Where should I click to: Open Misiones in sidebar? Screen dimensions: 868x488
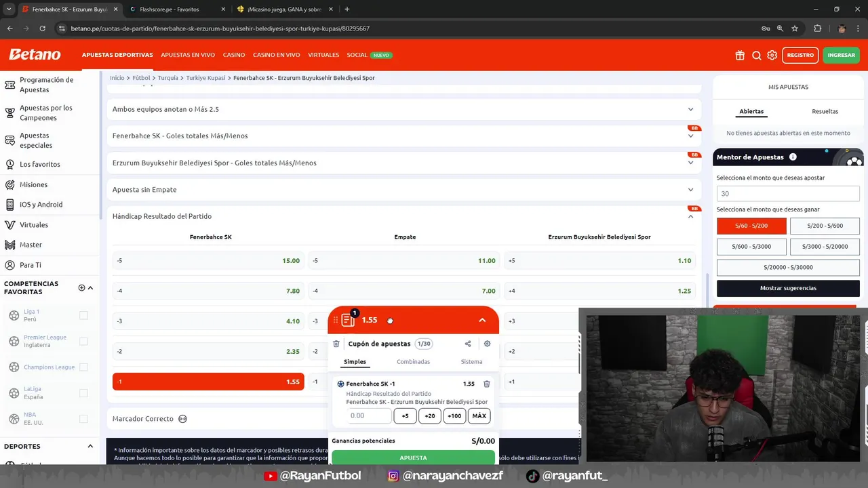[33, 184]
